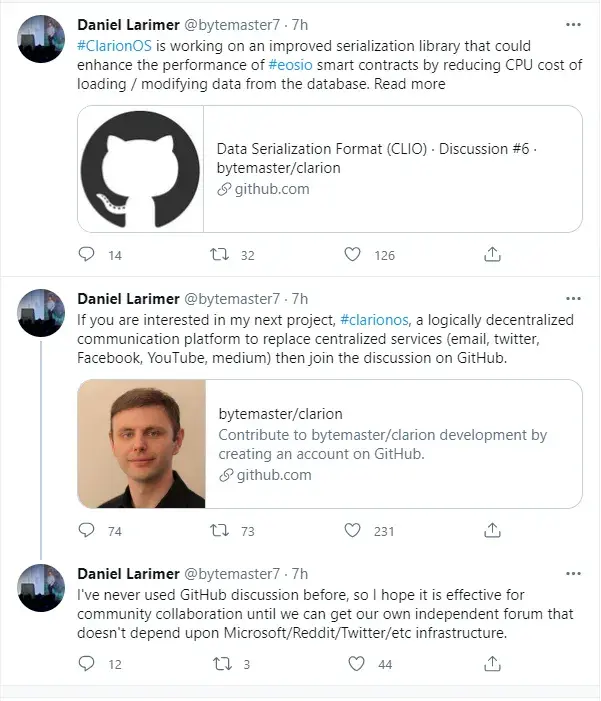Viewport: 601px width, 701px height.
Task: Click the bytemaster/clarion card profile photo
Action: tap(141, 443)
